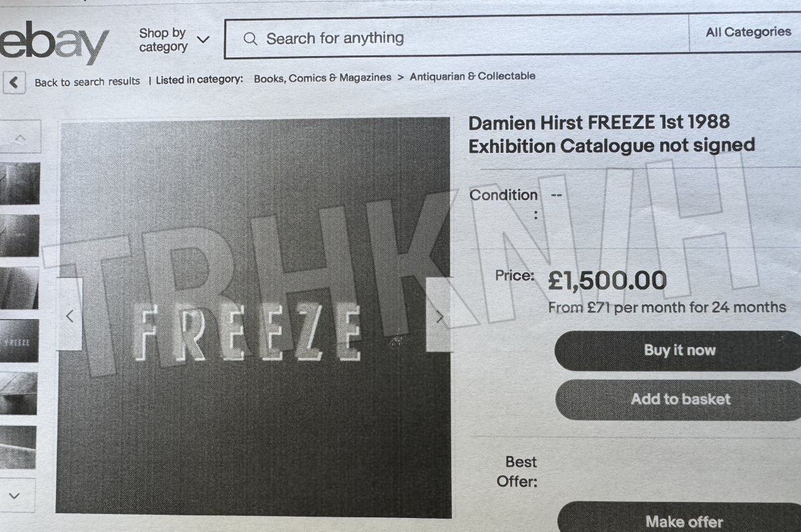The height and width of the screenshot is (532, 801).
Task: Click the Add to basket button
Action: pyautogui.click(x=679, y=400)
